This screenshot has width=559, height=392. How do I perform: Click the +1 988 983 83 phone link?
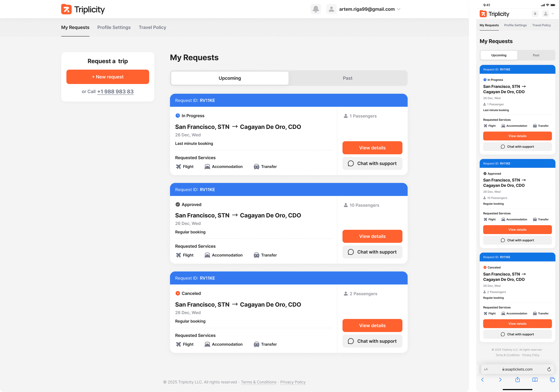[115, 91]
